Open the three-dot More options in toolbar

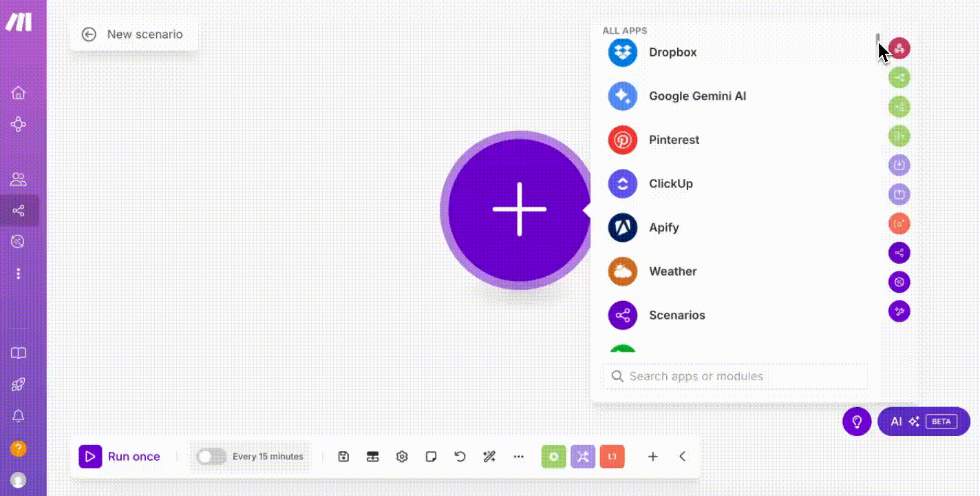click(x=519, y=456)
